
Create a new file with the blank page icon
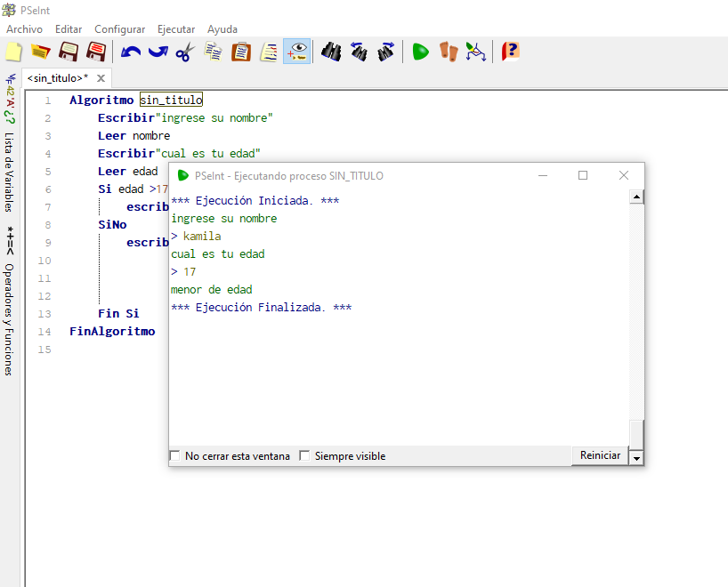click(x=14, y=52)
